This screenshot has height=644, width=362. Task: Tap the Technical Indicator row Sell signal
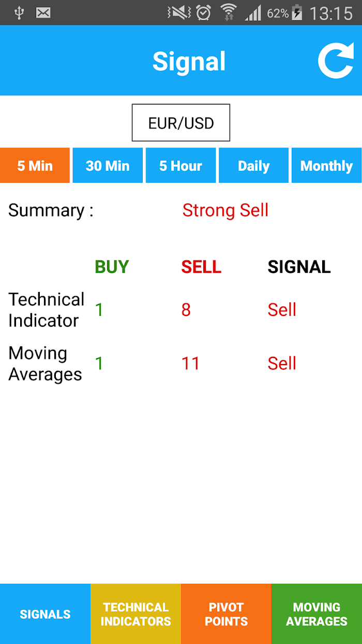282,310
